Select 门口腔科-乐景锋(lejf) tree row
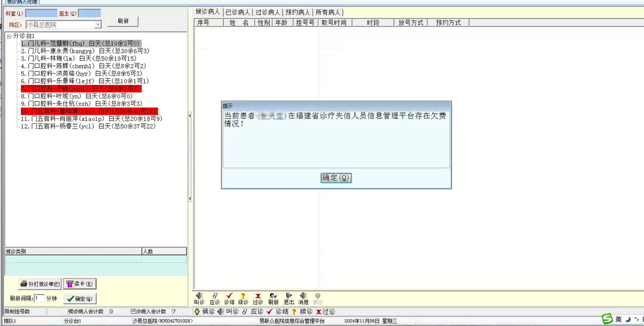Image resolution: width=644 pixels, height=326 pixels. [85, 81]
